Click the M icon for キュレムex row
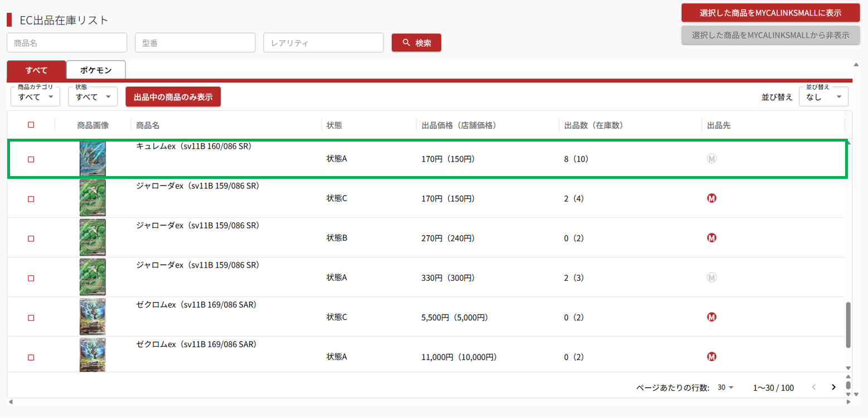Viewport: 868px width, 418px height. 711,159
